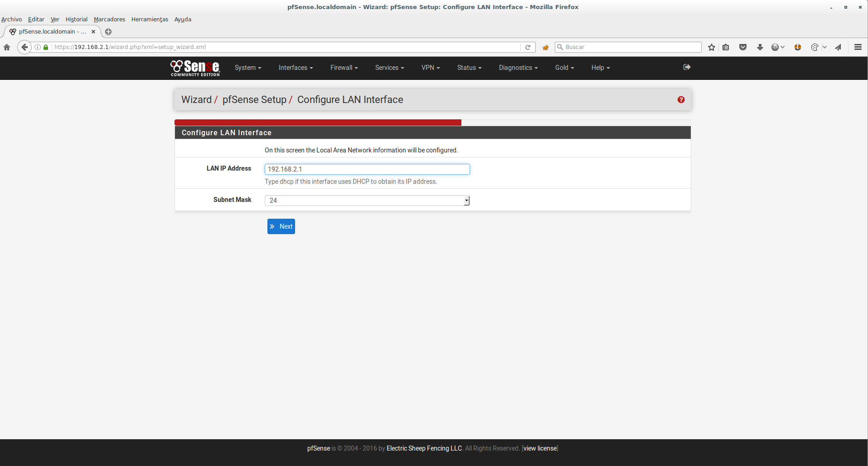
Task: Reload the page with the refresh icon
Action: (528, 47)
